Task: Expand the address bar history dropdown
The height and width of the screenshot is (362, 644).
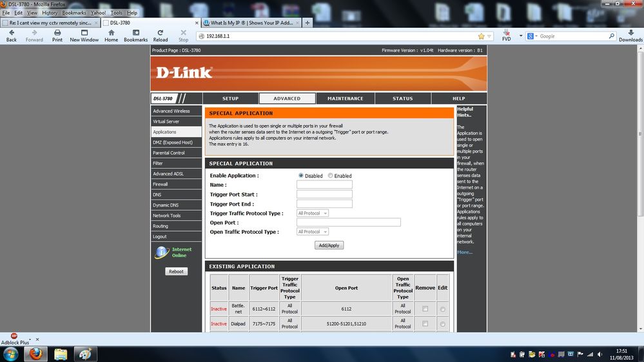Action: tap(489, 36)
